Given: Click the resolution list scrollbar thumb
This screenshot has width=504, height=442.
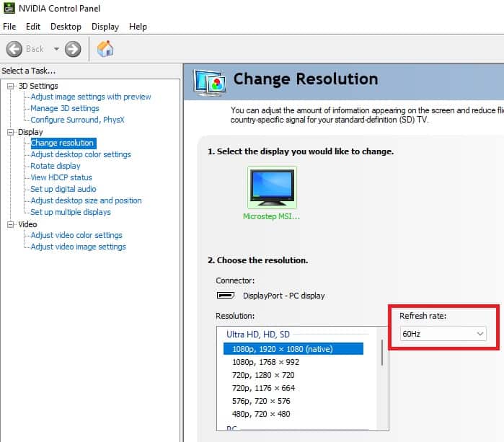Looking at the screenshot, I should [x=382, y=353].
